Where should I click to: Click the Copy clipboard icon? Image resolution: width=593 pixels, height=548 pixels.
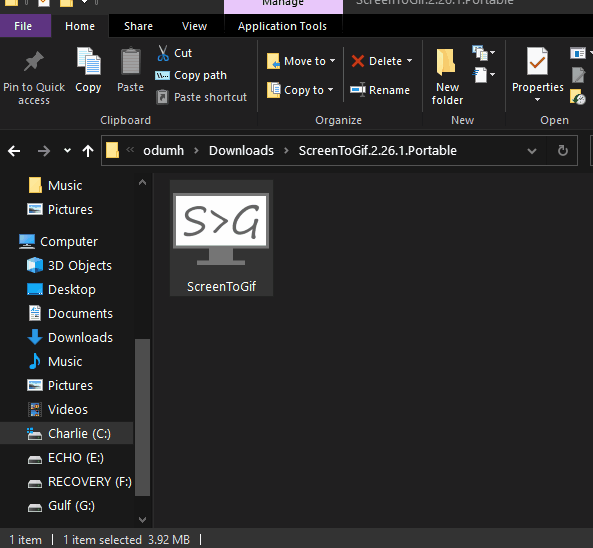tap(88, 70)
